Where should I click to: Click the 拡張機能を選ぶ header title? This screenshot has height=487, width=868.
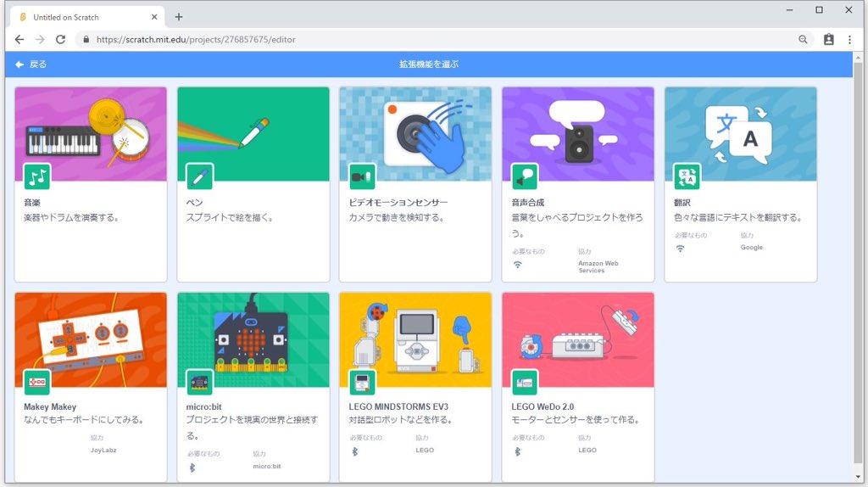pos(429,64)
